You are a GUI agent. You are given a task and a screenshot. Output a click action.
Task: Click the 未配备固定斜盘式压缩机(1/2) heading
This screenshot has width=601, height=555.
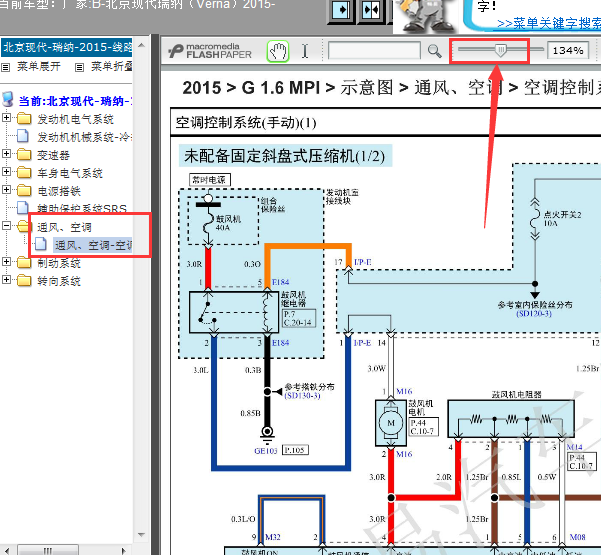click(x=285, y=156)
